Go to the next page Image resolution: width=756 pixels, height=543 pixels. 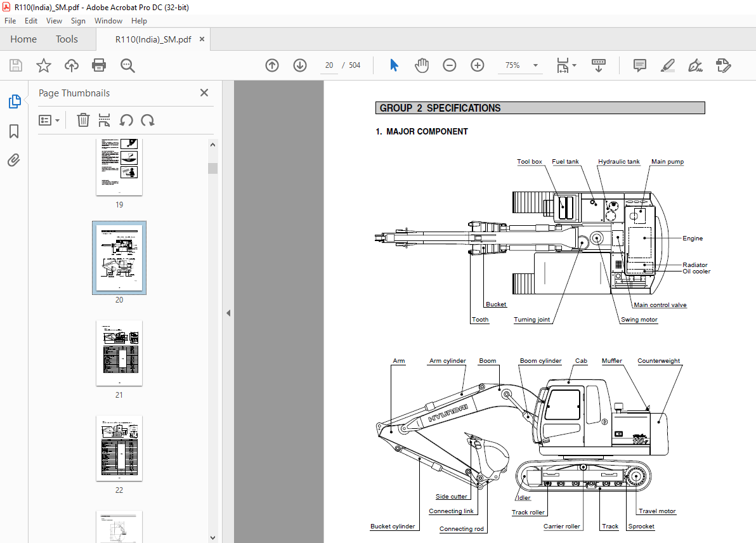(x=300, y=65)
